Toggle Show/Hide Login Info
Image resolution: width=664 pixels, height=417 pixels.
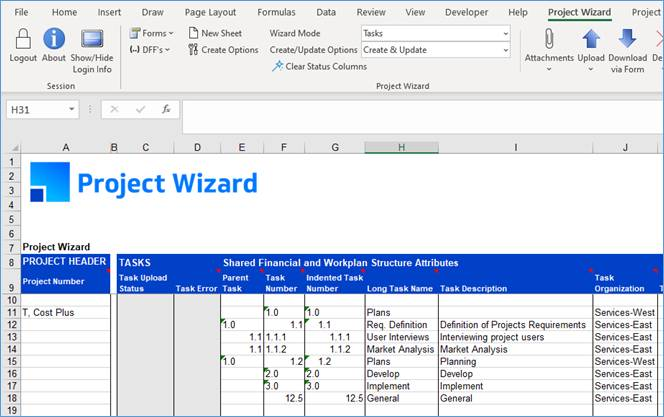92,40
